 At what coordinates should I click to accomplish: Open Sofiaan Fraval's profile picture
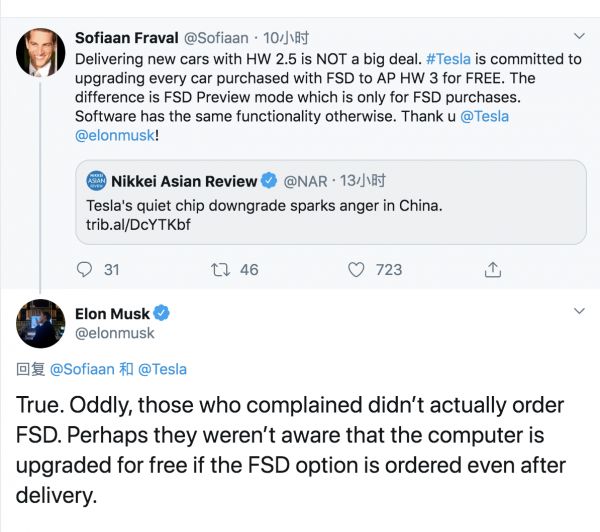point(40,52)
